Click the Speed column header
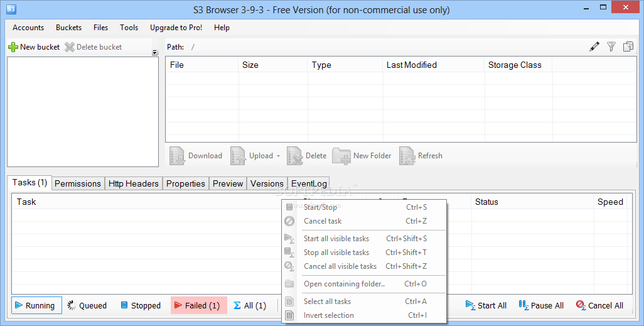The image size is (644, 326). click(610, 202)
